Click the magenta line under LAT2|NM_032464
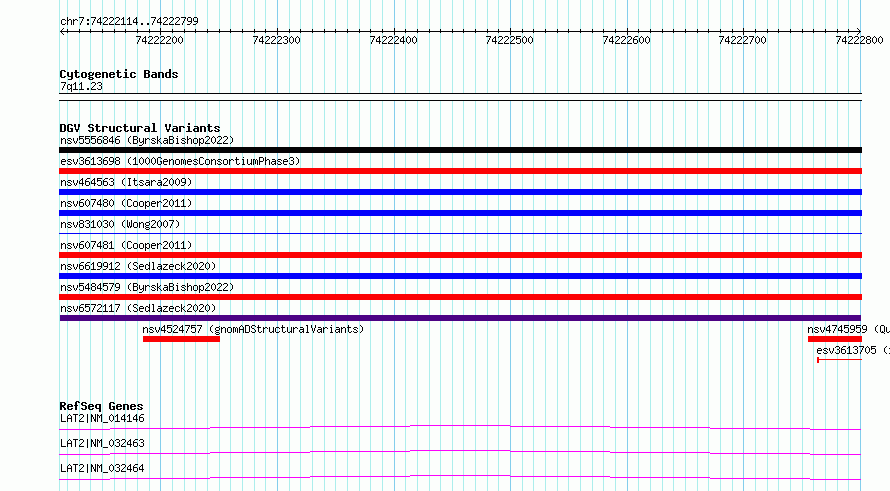 coord(460,477)
